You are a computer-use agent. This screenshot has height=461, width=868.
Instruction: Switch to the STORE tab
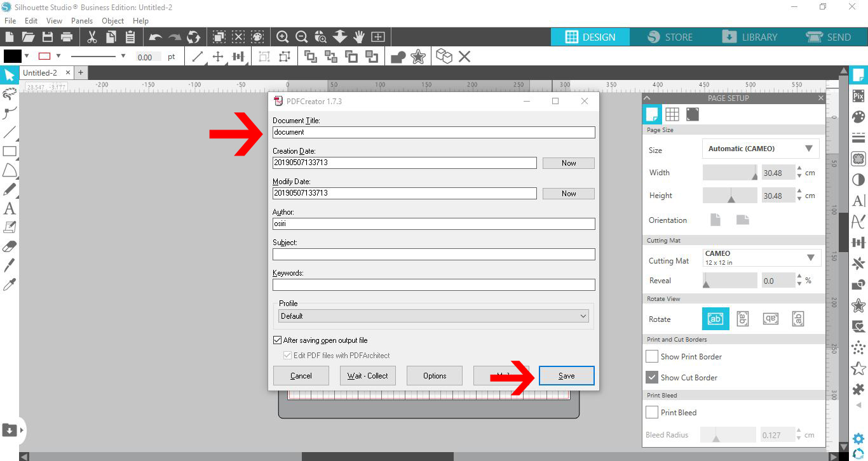pos(670,37)
